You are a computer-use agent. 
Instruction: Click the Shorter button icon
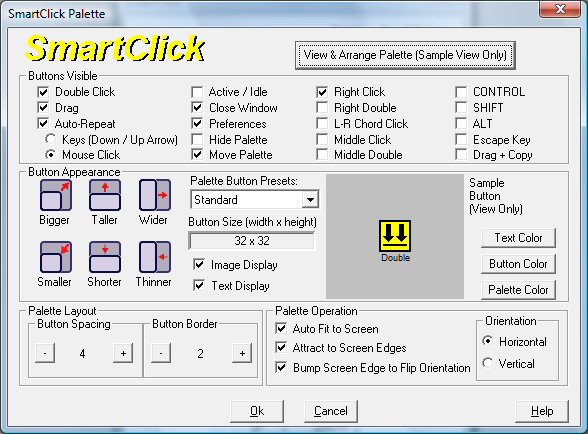105,257
